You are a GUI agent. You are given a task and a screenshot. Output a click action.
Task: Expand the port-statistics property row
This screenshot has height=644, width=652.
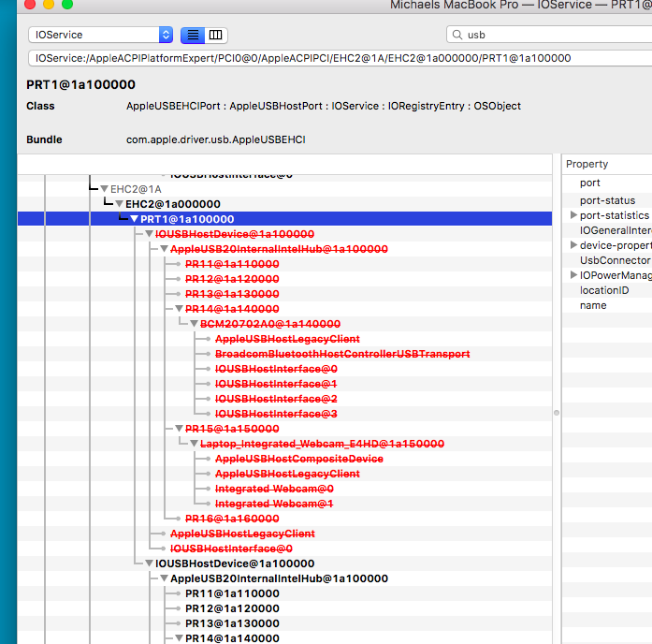click(x=573, y=216)
